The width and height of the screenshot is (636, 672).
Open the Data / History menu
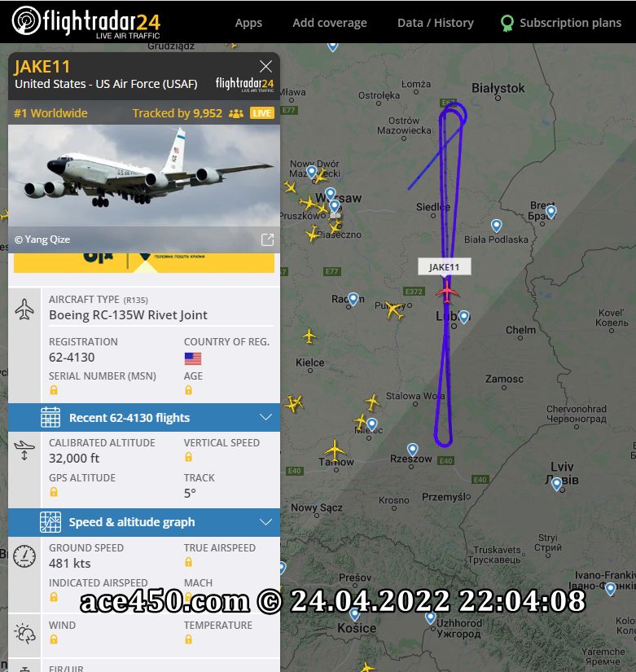point(436,23)
